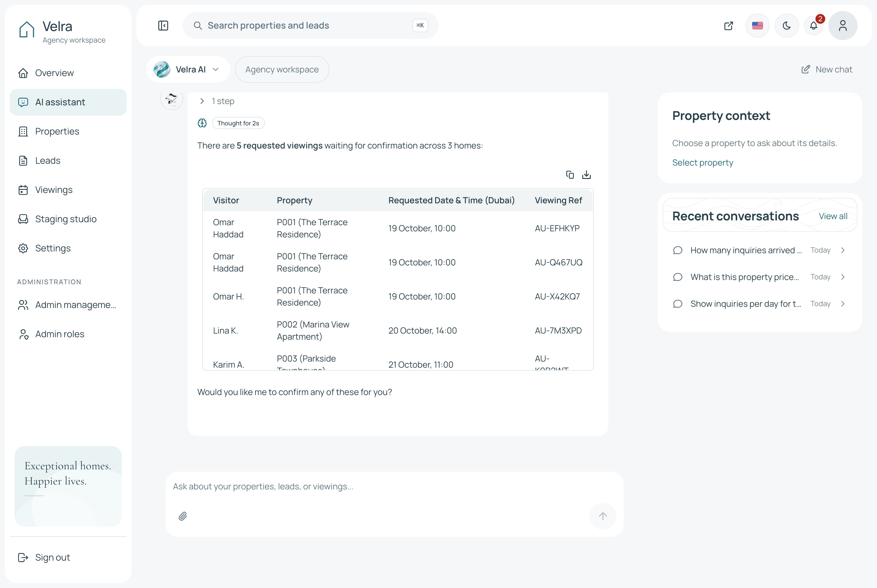Image resolution: width=877 pixels, height=588 pixels.
Task: Click the Velra home logo
Action: click(x=26, y=29)
